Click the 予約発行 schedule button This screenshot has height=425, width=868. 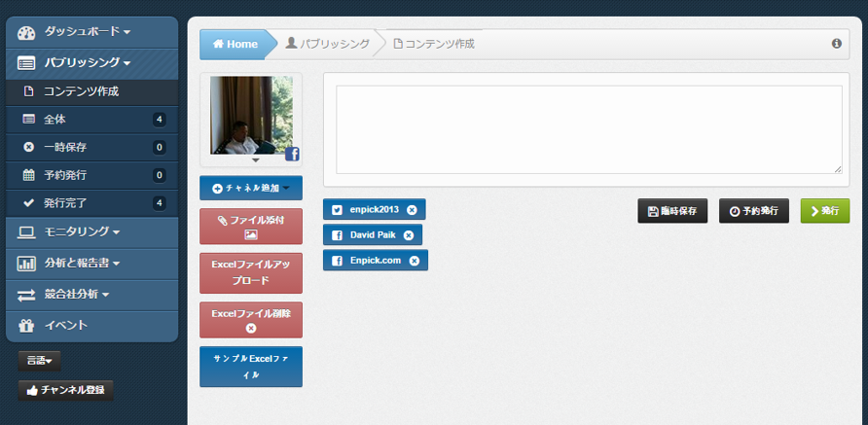coord(754,211)
